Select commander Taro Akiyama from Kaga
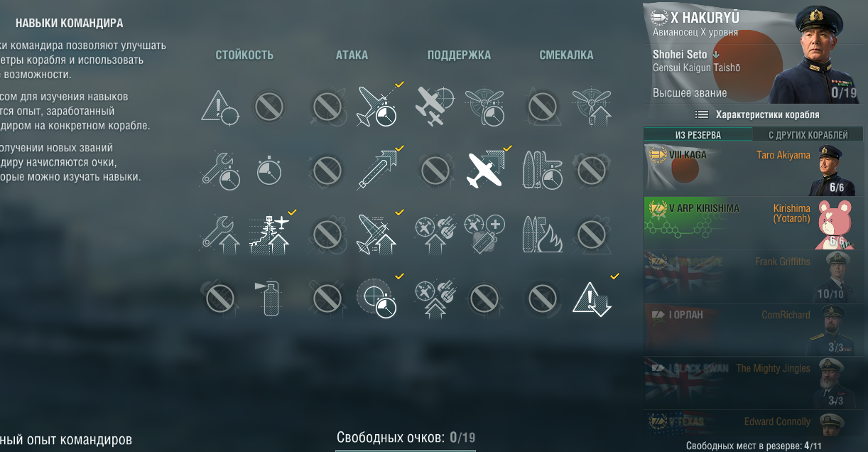Screen dimensions: 868x452 point(754,170)
